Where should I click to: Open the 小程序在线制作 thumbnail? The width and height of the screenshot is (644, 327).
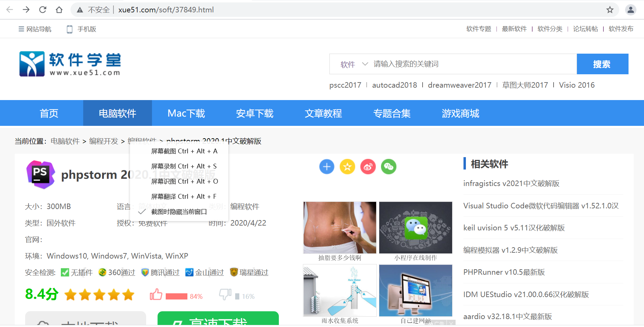click(415, 228)
